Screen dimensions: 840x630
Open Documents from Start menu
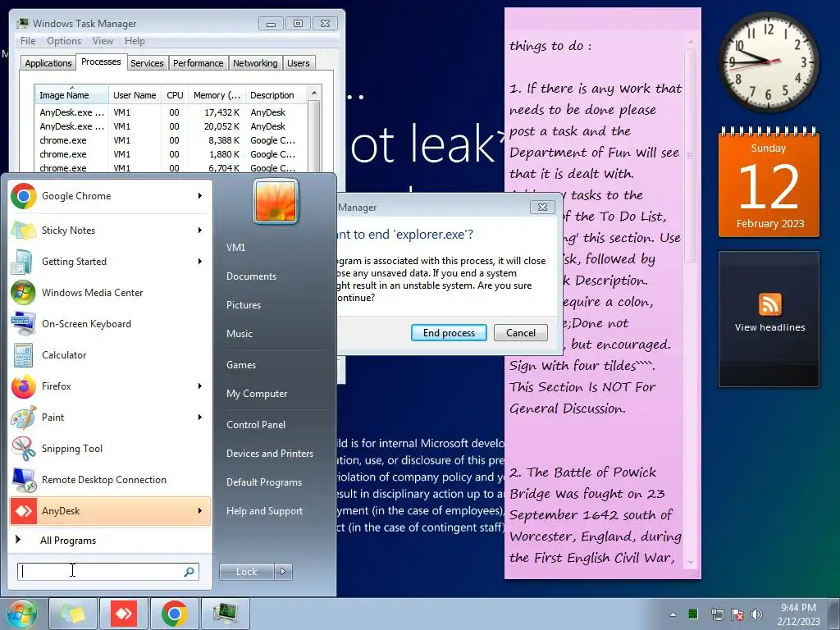click(x=251, y=276)
